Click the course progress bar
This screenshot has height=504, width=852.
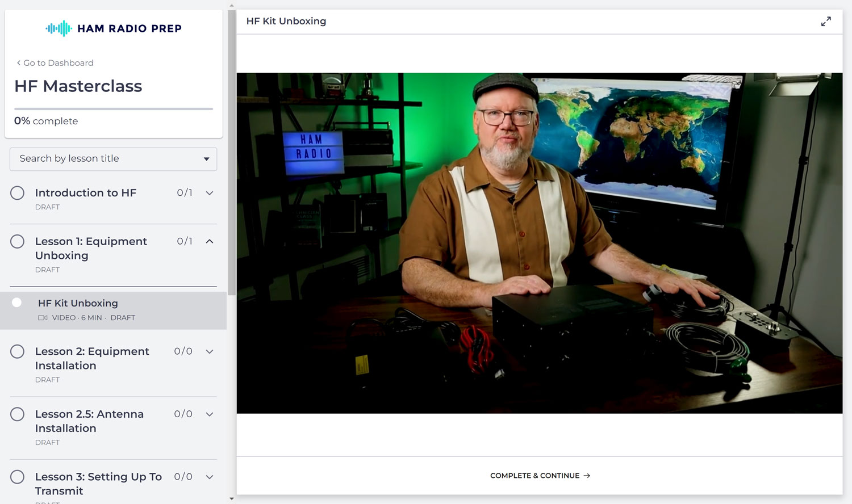114,108
